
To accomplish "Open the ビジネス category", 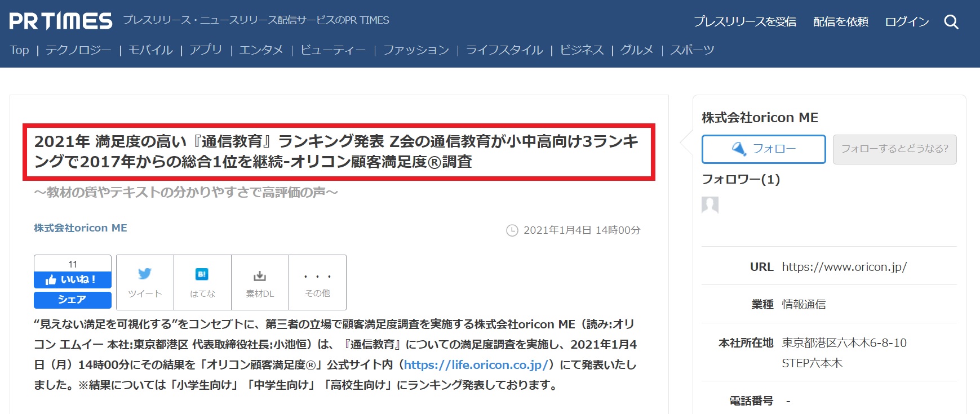I will click(582, 50).
